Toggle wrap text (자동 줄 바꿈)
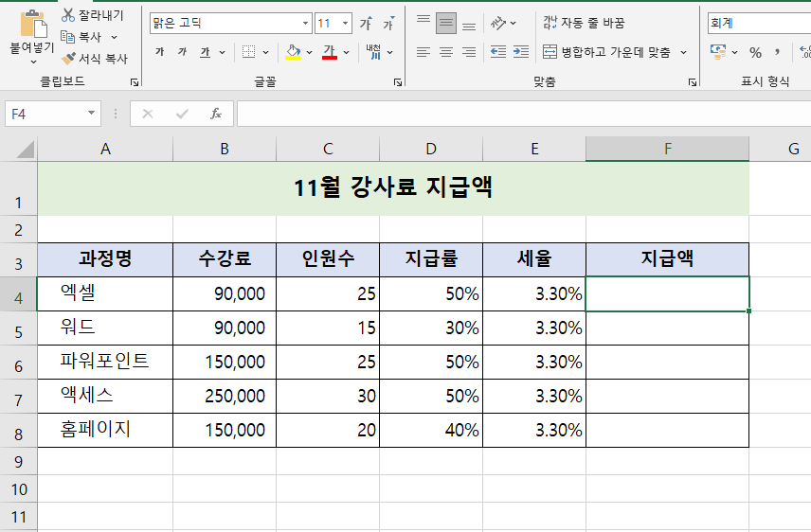Screen dimensions: 811x532 584,23
